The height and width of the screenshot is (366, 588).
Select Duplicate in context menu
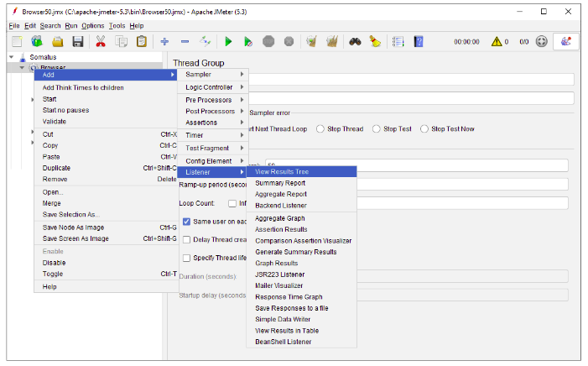[x=106, y=168]
